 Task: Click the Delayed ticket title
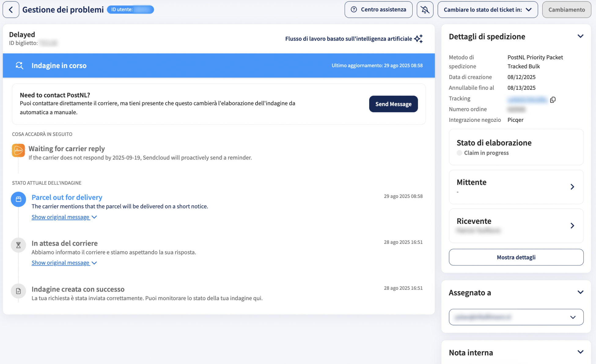point(22,35)
